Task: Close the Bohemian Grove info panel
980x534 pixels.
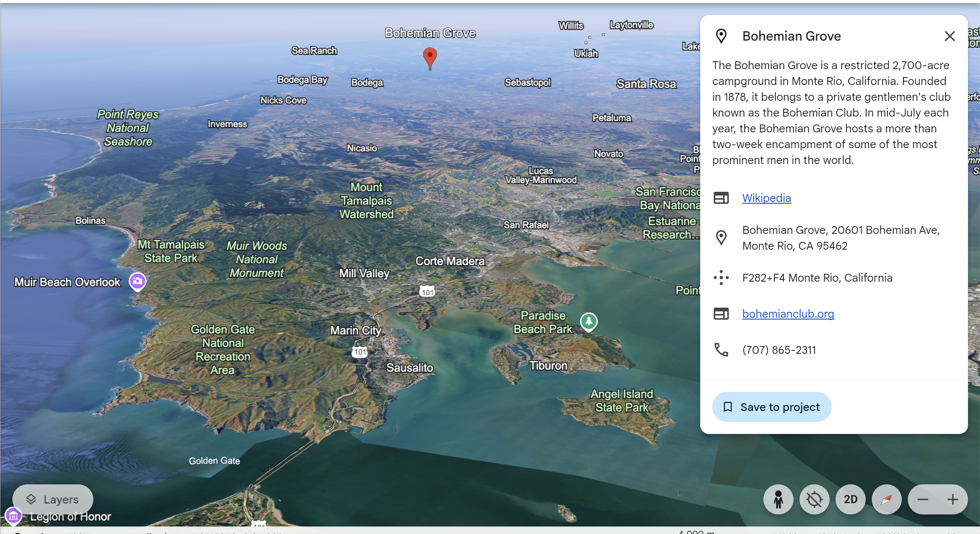Action: pos(950,36)
